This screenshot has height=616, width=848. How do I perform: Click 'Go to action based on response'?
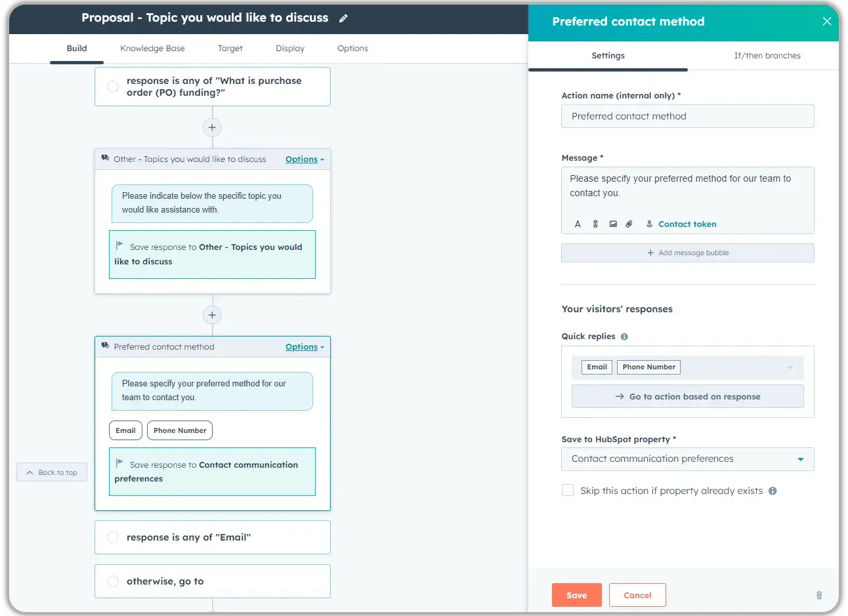coord(687,396)
